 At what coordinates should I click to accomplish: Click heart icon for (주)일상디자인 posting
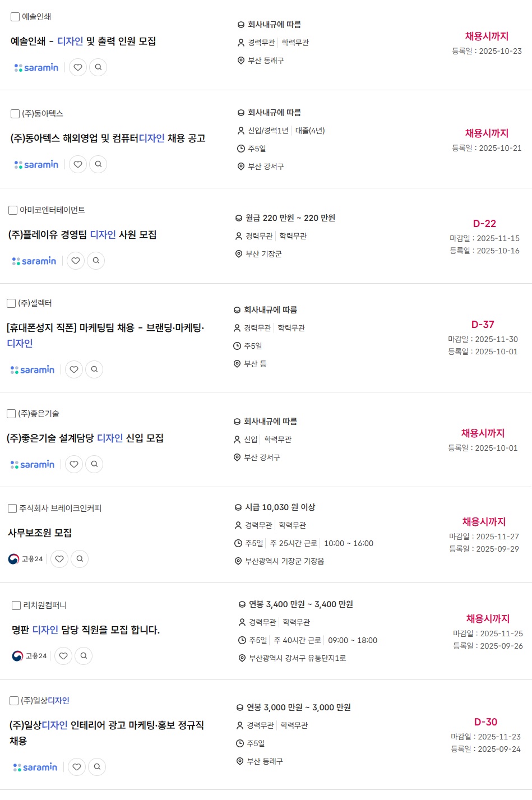coord(77,767)
